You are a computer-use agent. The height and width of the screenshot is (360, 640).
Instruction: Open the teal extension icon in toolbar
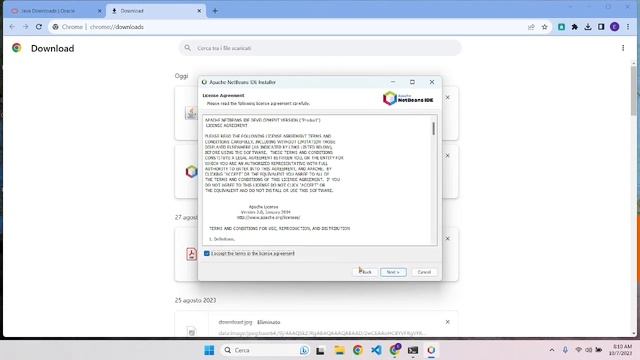[562, 27]
